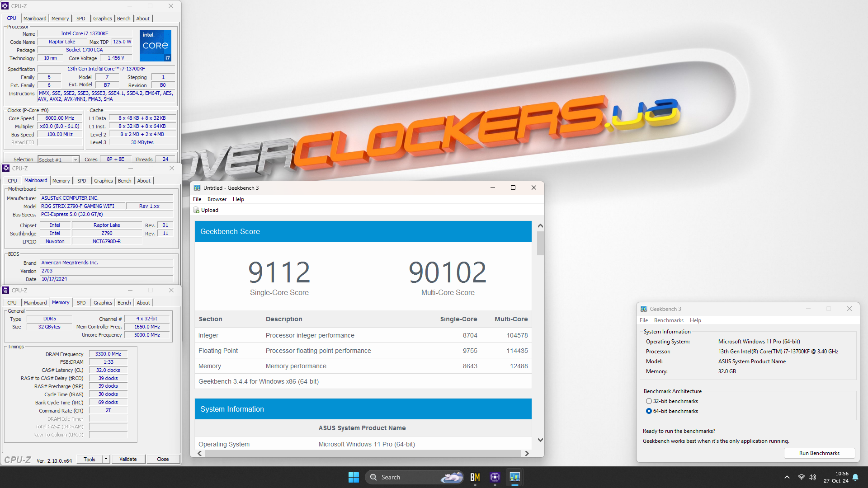Click the Run Benchmarks button

pos(819,453)
